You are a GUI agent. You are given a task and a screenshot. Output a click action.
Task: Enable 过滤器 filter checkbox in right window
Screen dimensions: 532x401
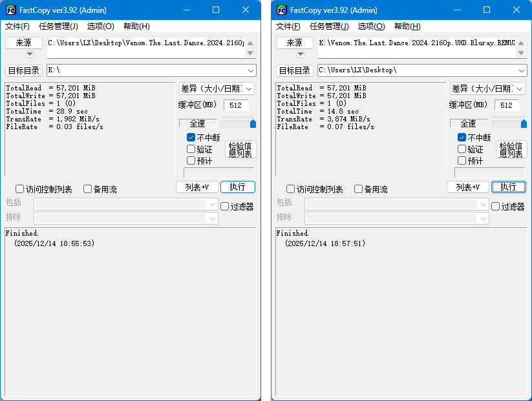(495, 207)
